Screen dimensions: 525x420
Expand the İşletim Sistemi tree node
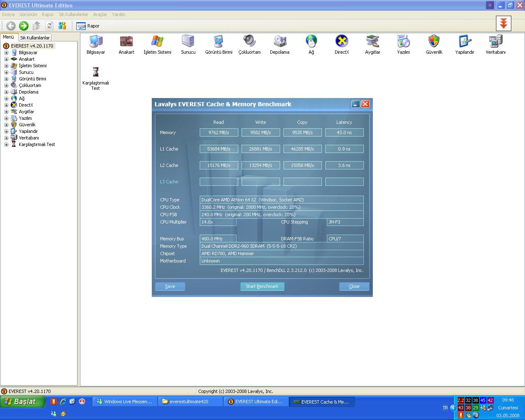click(x=6, y=66)
